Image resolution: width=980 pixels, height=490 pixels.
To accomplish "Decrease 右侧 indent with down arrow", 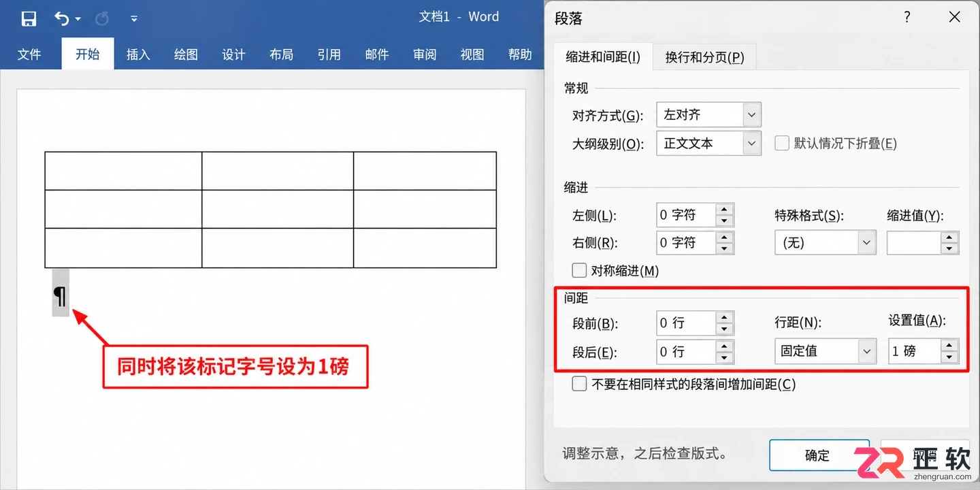I will click(725, 248).
